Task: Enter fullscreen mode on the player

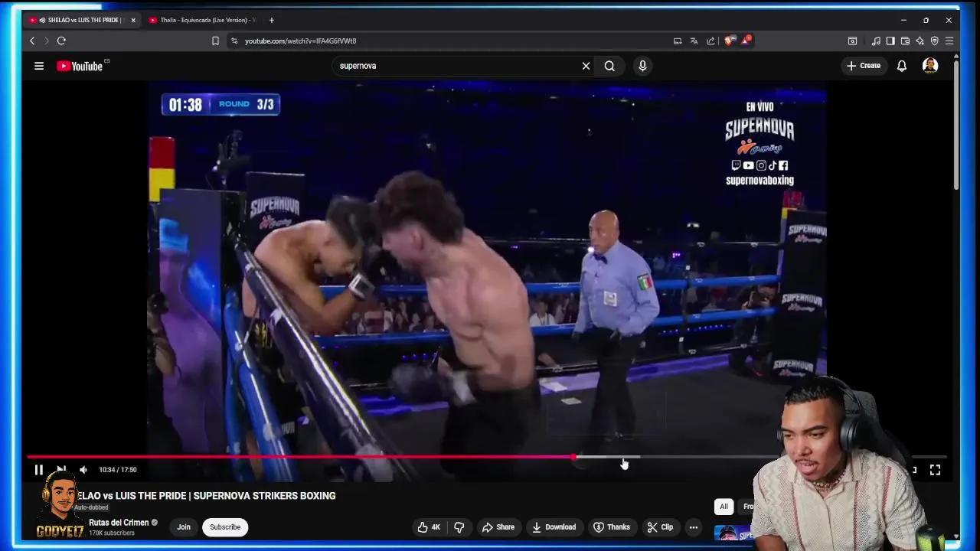Action: click(x=935, y=470)
